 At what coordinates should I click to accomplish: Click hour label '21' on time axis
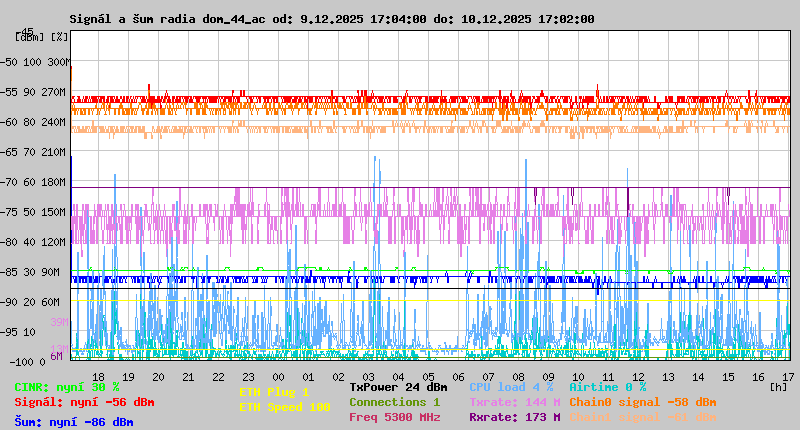point(188,377)
